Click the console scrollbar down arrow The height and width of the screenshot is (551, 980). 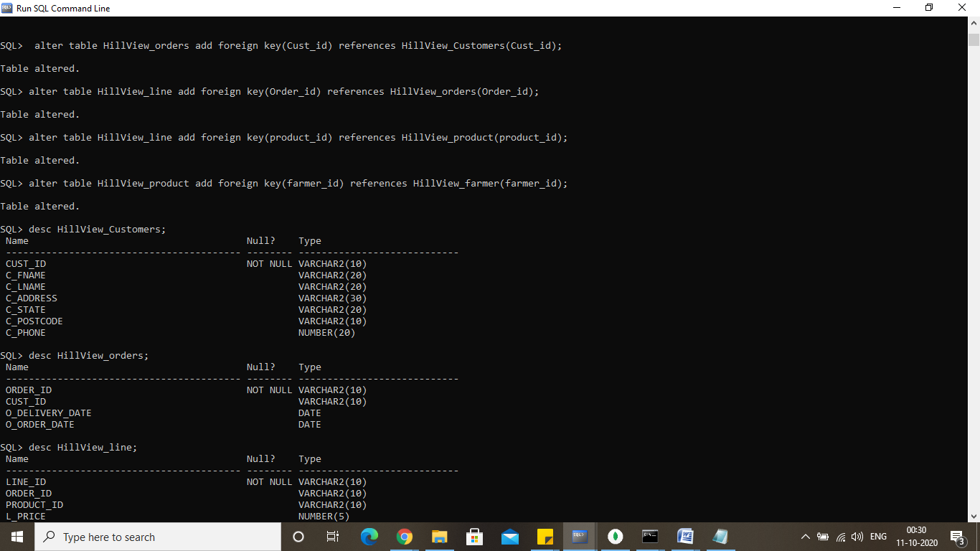974,516
